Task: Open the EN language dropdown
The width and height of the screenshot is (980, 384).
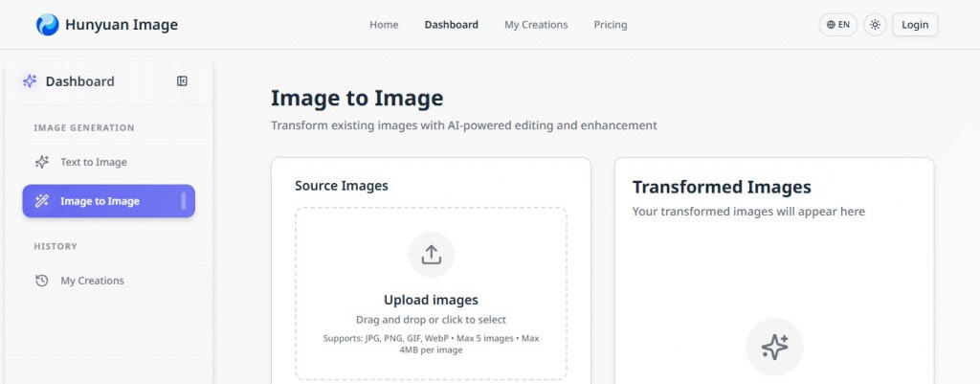Action: tap(838, 25)
